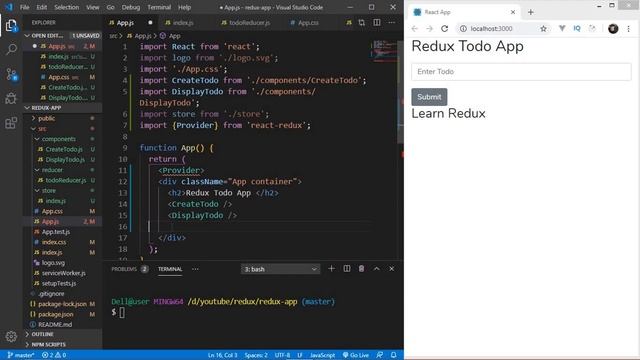
Task: Add a new terminal with plus icon
Action: coord(331,269)
